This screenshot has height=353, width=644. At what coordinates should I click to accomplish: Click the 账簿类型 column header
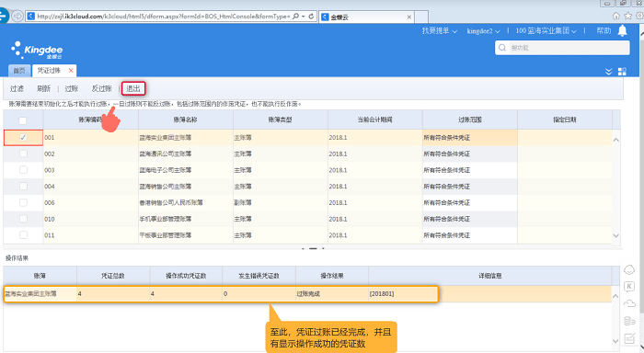coord(280,120)
